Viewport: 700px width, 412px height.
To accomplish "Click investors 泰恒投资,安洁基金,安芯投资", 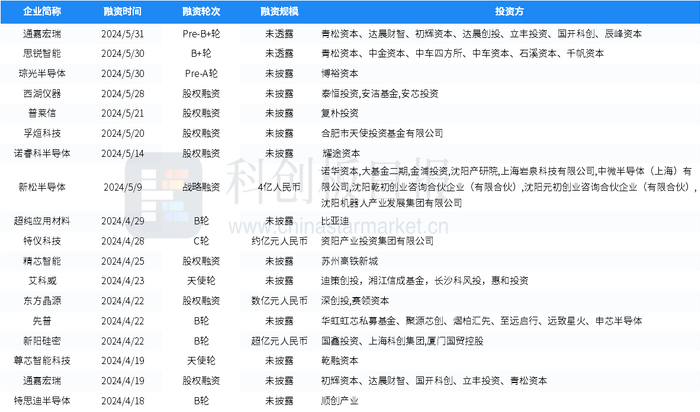I will (x=380, y=94).
